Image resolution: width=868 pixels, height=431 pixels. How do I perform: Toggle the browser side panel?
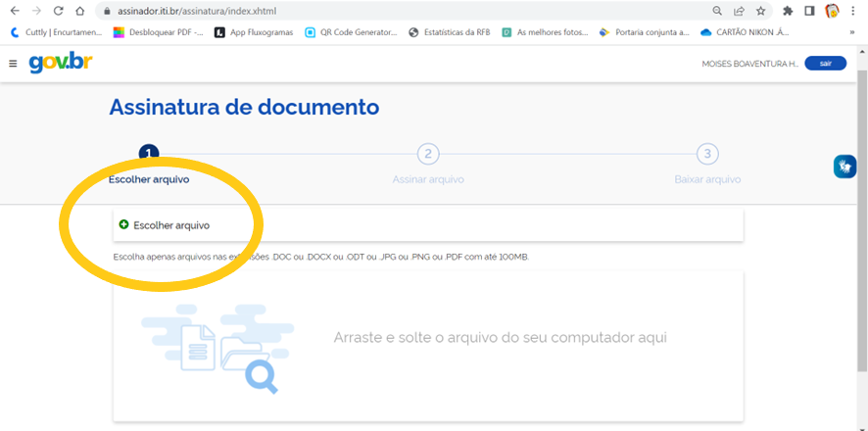[x=809, y=11]
